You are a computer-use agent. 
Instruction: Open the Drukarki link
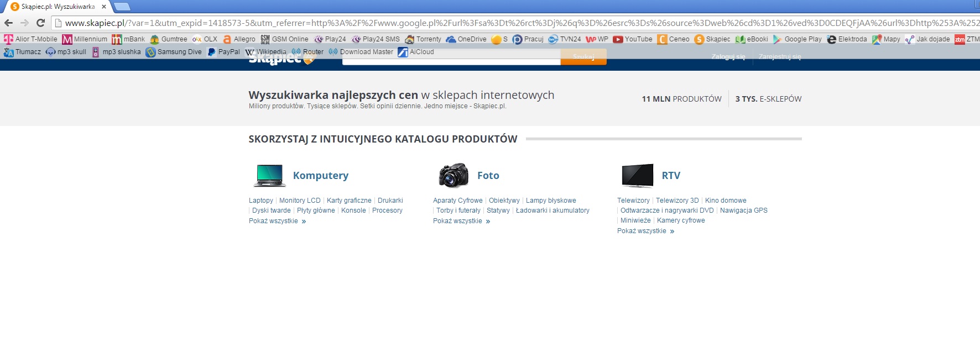390,201
